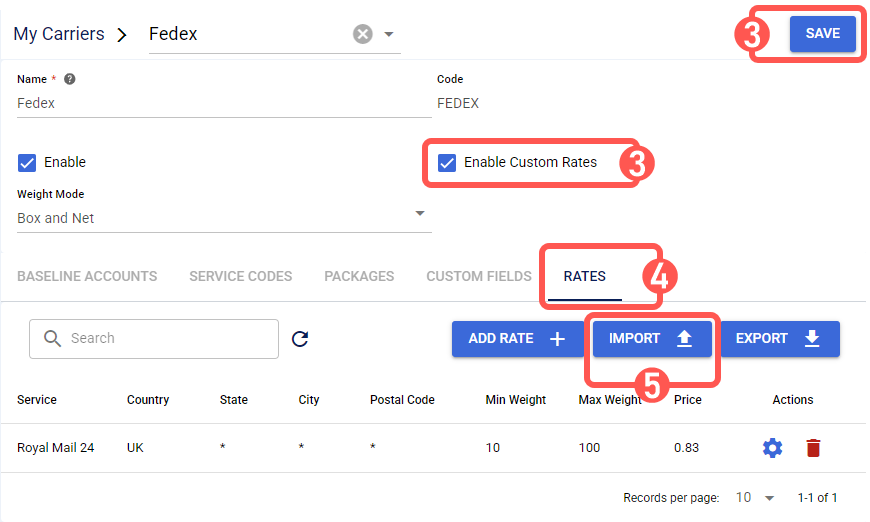Click the 1-1 of 1 pagination text

point(817,498)
